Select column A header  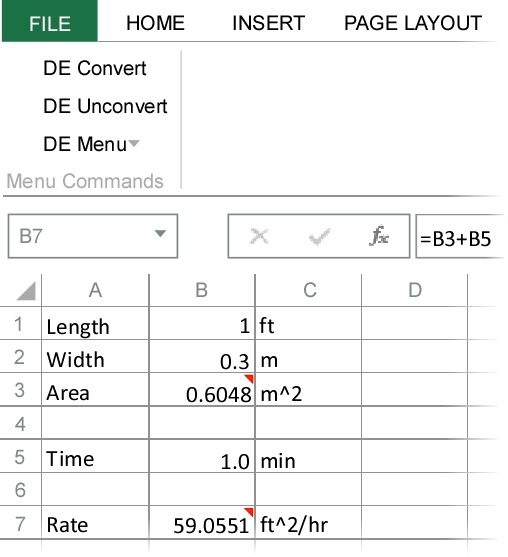95,290
